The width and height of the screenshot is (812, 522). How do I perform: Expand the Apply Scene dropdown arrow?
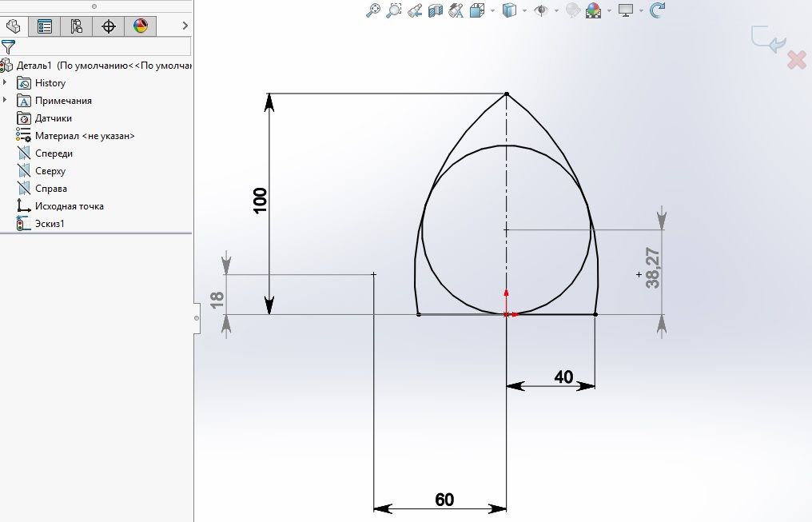click(x=609, y=10)
